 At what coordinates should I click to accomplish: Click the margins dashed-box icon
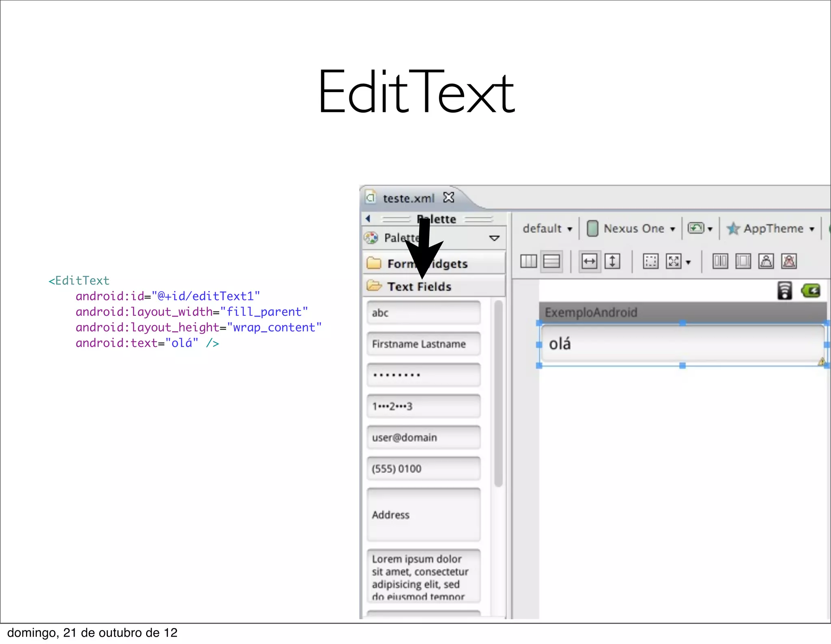tap(650, 261)
